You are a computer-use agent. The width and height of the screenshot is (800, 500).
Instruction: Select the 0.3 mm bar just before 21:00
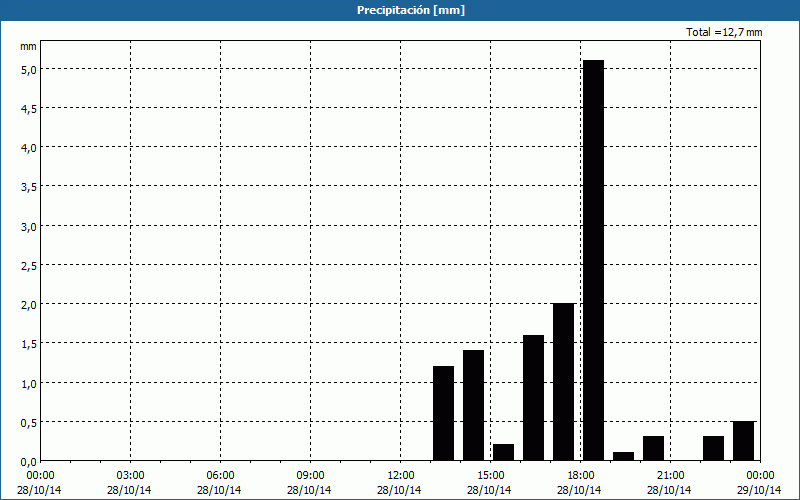653,448
